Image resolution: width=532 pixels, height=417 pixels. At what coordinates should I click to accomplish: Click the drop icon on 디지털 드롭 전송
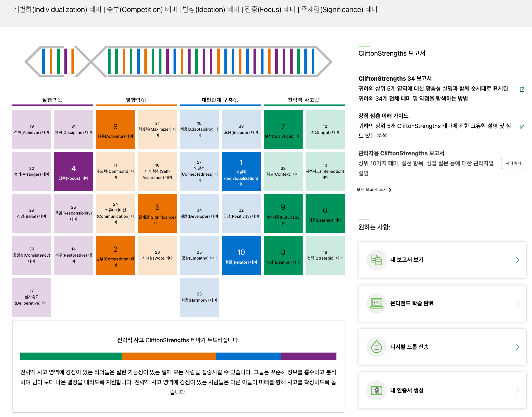(376, 347)
